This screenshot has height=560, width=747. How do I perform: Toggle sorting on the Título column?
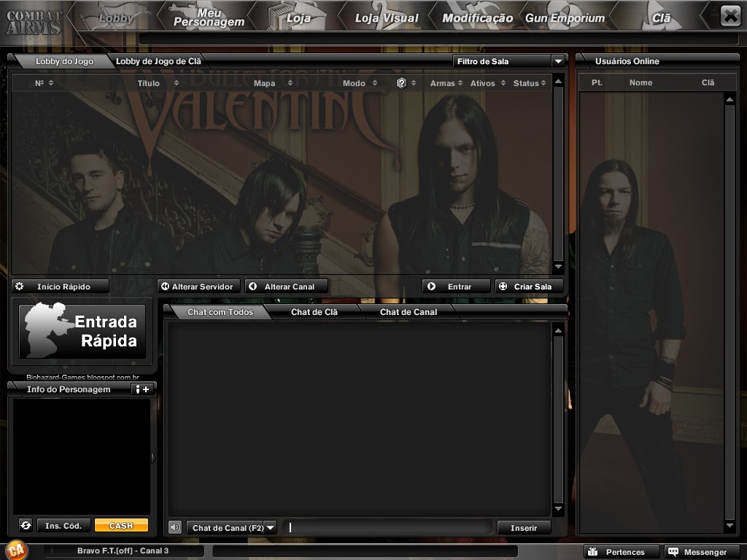click(x=149, y=83)
